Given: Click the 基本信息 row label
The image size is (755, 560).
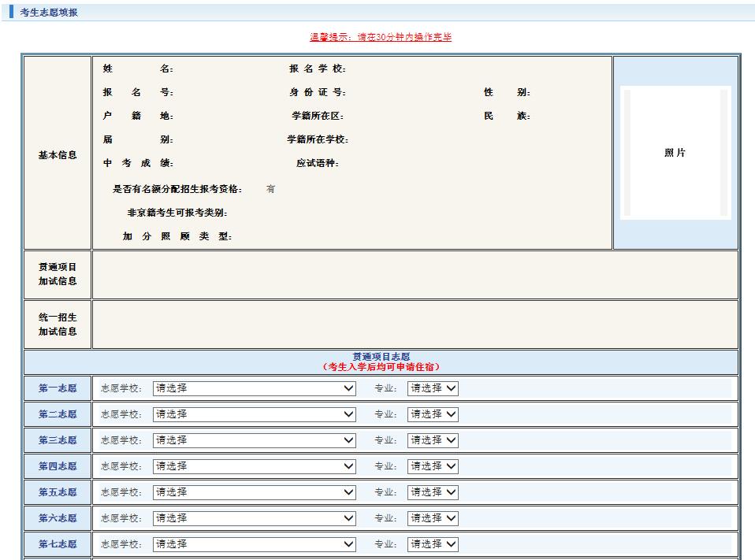Looking at the screenshot, I should point(58,155).
